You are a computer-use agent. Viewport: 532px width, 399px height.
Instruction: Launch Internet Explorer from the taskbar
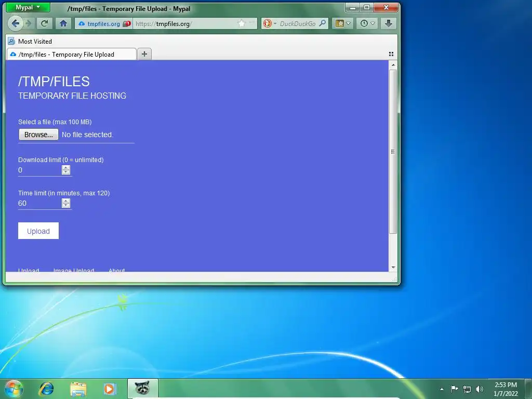(x=46, y=389)
